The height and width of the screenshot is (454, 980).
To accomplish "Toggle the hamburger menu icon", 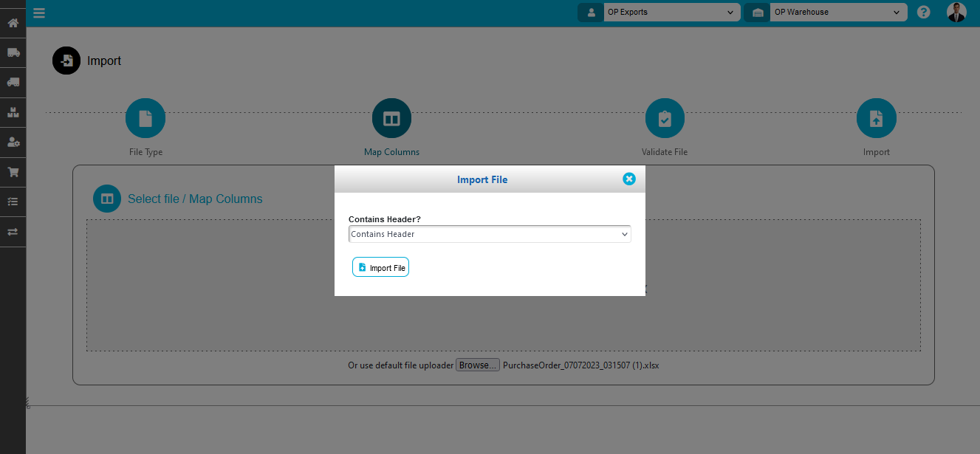I will pos(39,13).
